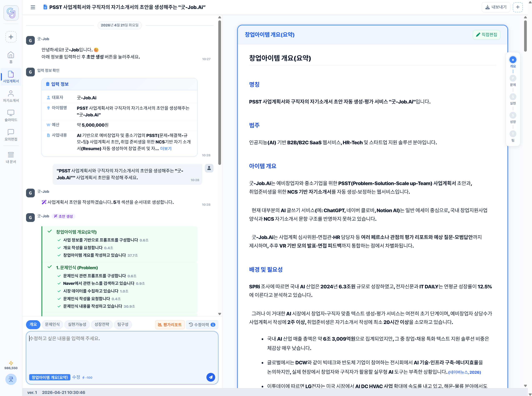The height and width of the screenshot is (396, 532).
Task: Open 수정이력 history button
Action: [202, 325]
